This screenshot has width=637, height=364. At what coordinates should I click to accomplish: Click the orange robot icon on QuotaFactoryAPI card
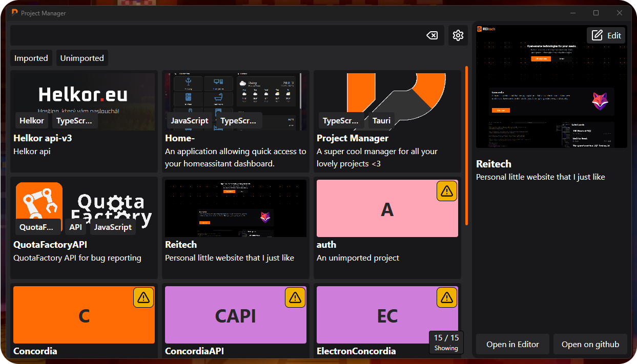click(38, 202)
